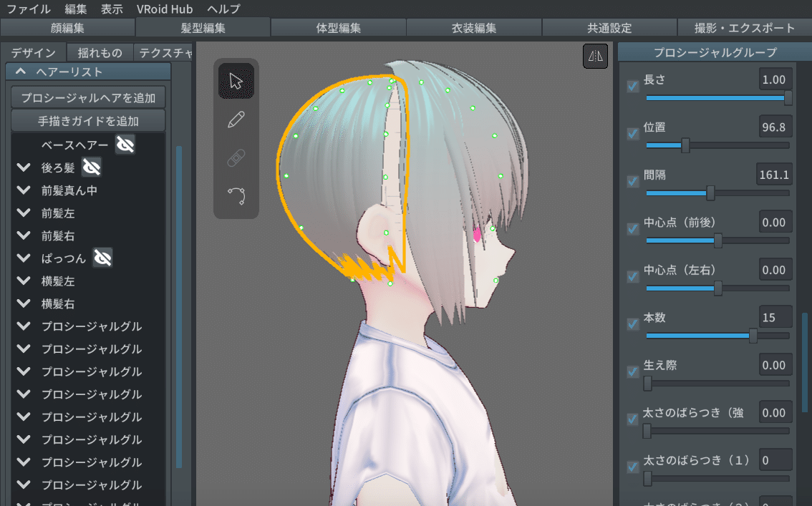
Task: Click the 位置 value field 96.8
Action: click(x=775, y=127)
